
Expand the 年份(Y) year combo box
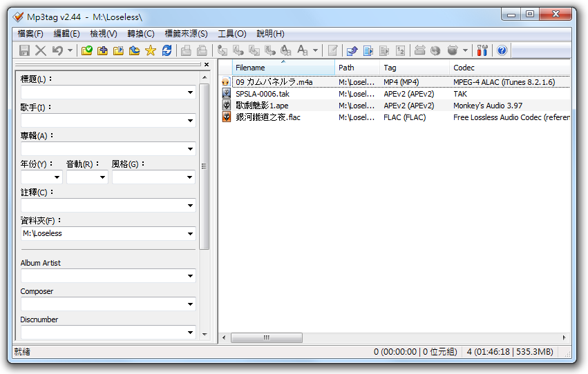57,177
